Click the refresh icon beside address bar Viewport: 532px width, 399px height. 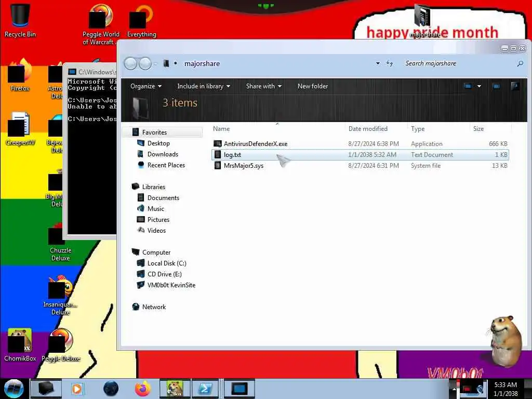(390, 63)
